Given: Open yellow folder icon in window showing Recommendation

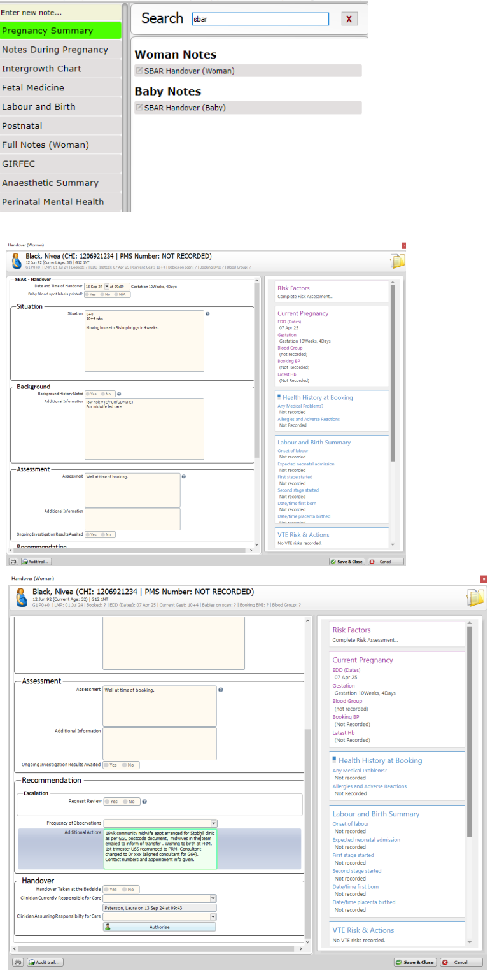Looking at the screenshot, I should [x=475, y=597].
